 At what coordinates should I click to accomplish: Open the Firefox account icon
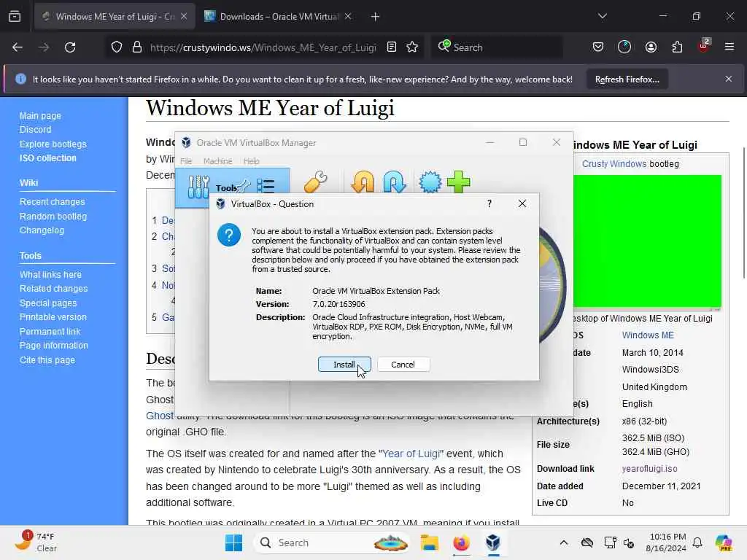click(x=651, y=47)
